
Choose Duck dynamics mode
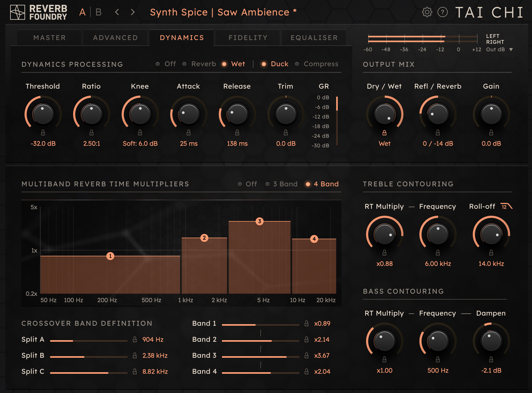tap(275, 64)
